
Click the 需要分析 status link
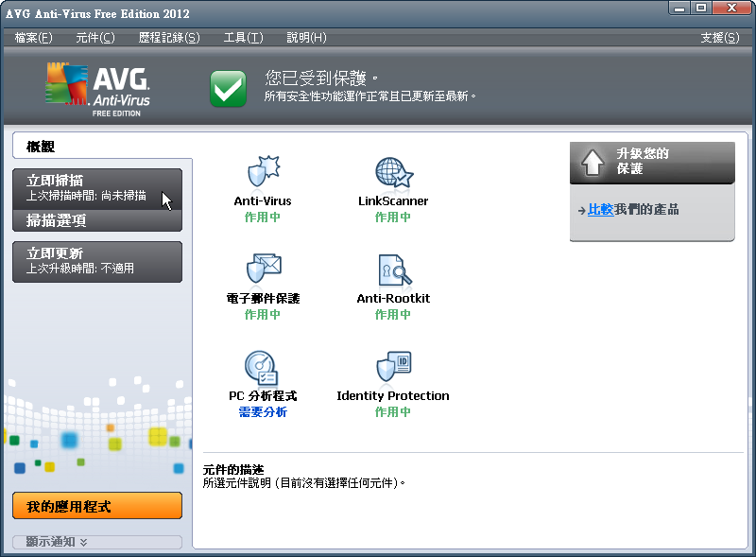[263, 412]
